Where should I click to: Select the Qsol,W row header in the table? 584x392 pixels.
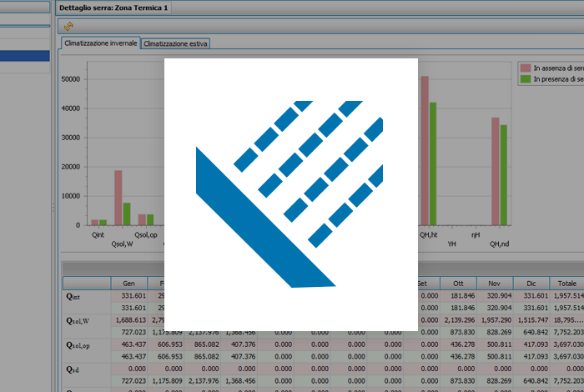[87, 326]
